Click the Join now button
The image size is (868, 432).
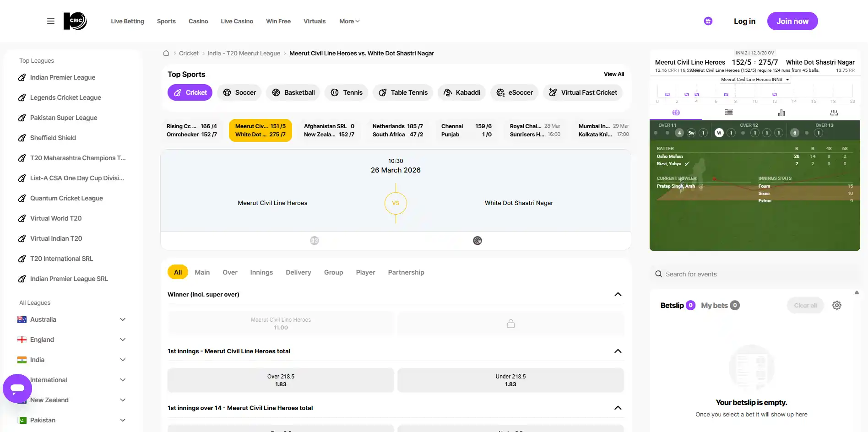coord(792,21)
